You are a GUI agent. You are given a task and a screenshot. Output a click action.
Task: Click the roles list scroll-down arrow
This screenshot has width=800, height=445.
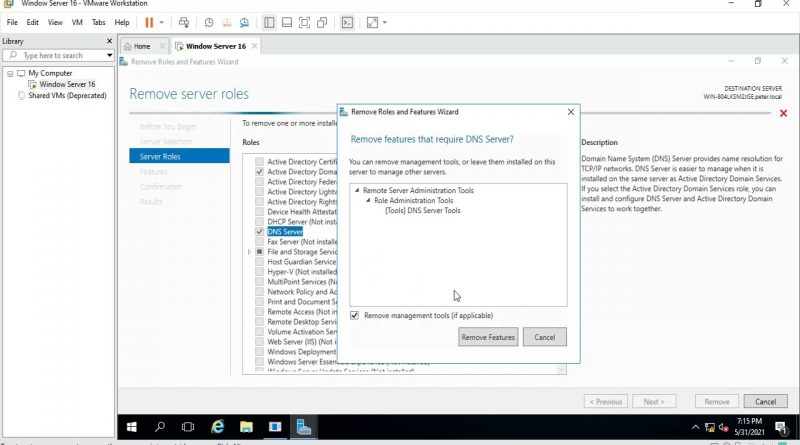tap(561, 369)
